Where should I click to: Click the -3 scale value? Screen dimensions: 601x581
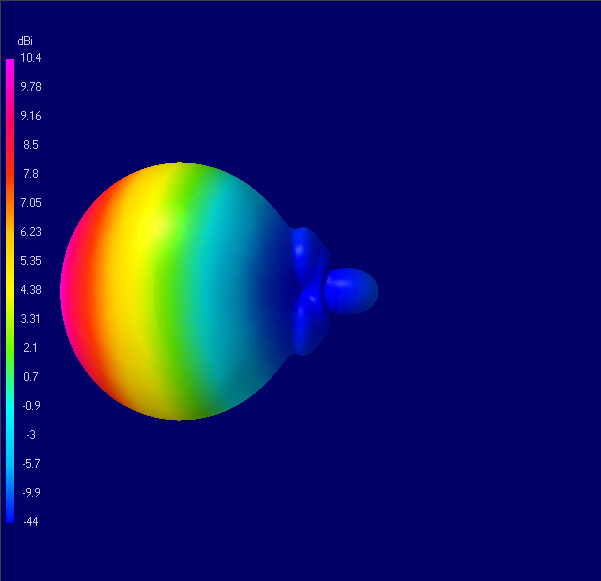click(31, 435)
